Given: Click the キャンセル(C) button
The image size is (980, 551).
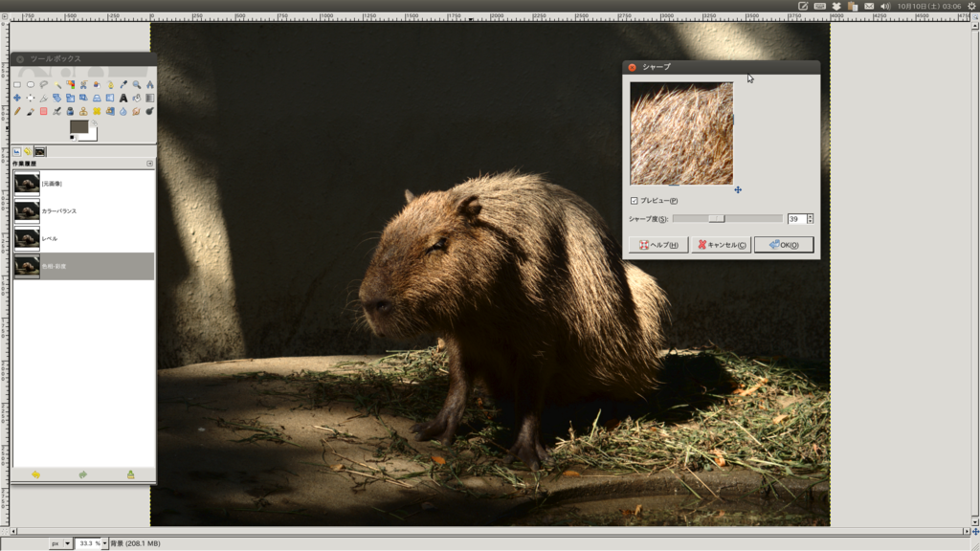Looking at the screenshot, I should click(x=722, y=245).
